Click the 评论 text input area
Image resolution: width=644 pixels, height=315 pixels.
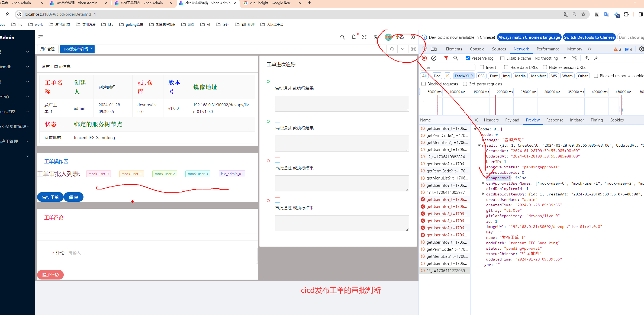pos(162,256)
